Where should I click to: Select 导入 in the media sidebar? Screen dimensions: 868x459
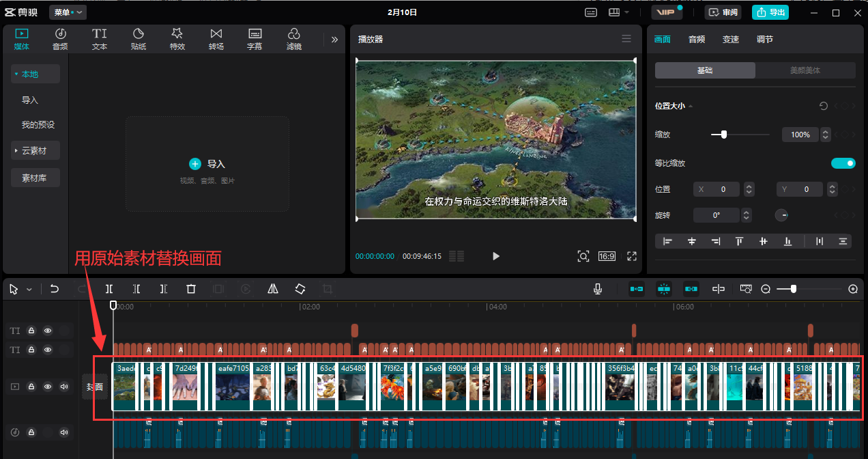(30, 100)
